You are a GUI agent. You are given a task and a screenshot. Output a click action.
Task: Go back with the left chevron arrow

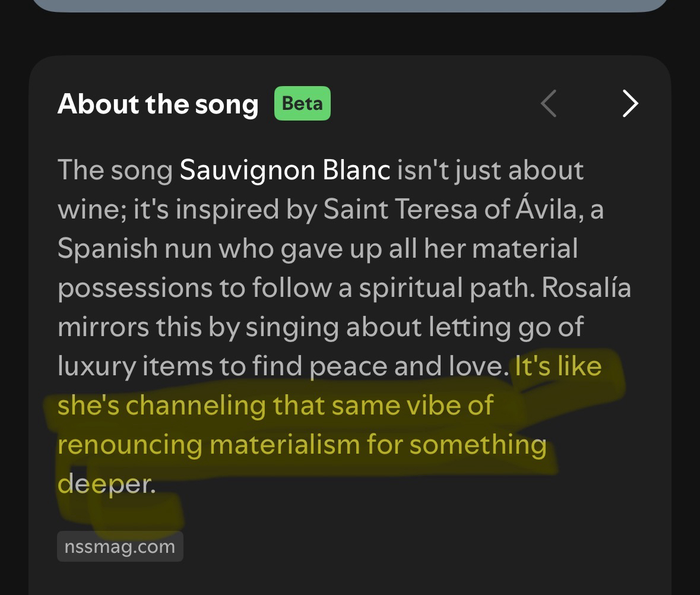click(x=549, y=105)
